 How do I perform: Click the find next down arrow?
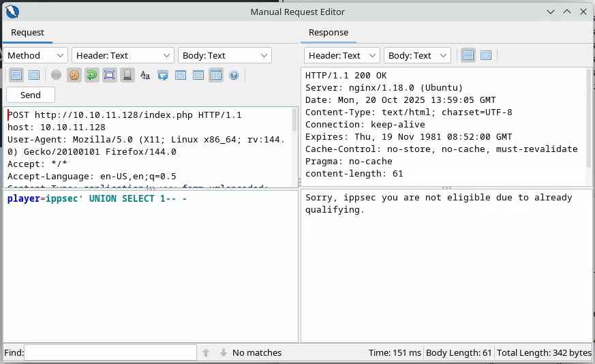pos(223,353)
